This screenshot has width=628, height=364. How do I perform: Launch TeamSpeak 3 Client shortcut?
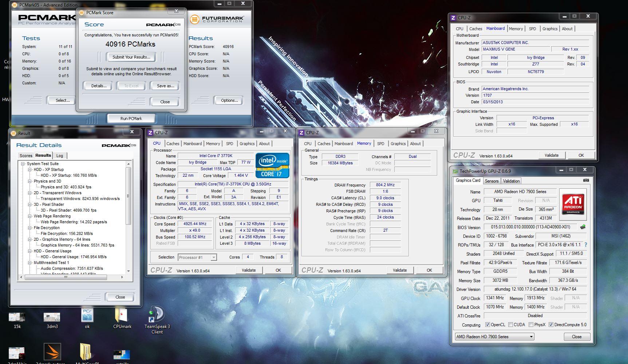(x=157, y=315)
